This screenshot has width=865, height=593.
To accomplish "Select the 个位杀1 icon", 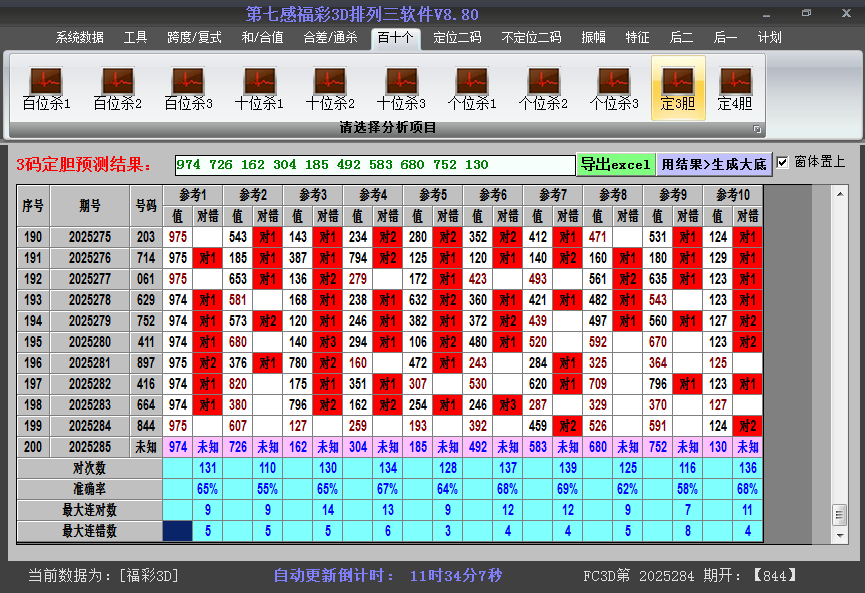I will [x=472, y=88].
